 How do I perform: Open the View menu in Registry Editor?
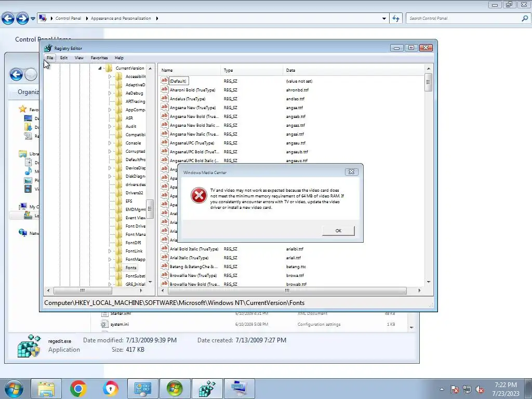point(79,58)
